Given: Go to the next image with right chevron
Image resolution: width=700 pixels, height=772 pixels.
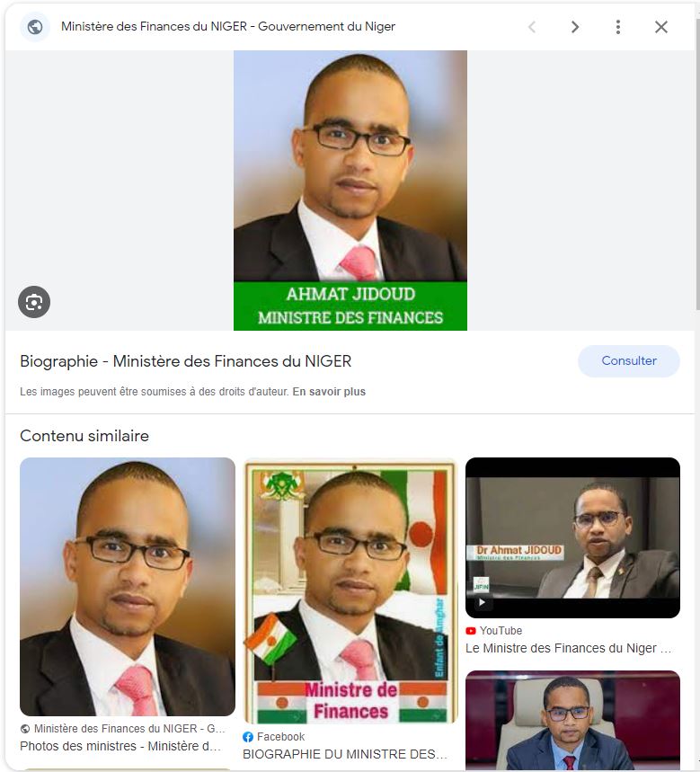Looking at the screenshot, I should 574,27.
